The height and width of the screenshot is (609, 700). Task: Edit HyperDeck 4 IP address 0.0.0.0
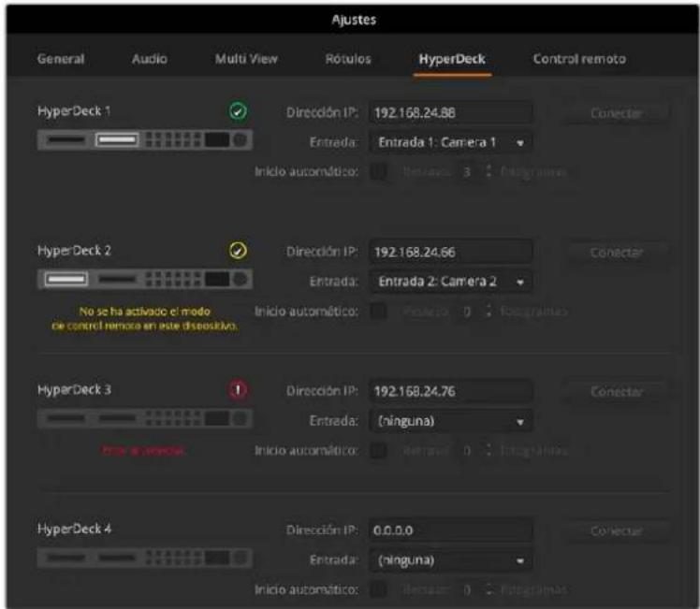pos(450,530)
